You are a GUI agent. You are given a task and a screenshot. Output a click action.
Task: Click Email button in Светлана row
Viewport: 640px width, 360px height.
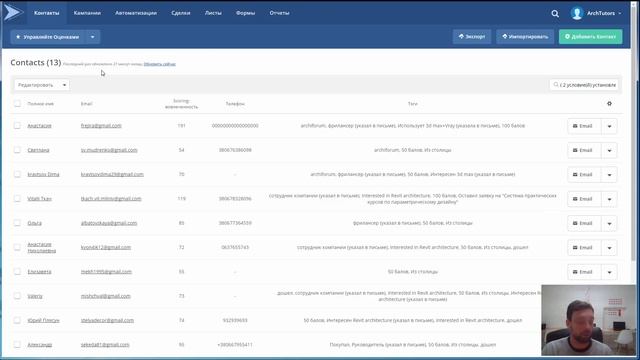pos(584,150)
